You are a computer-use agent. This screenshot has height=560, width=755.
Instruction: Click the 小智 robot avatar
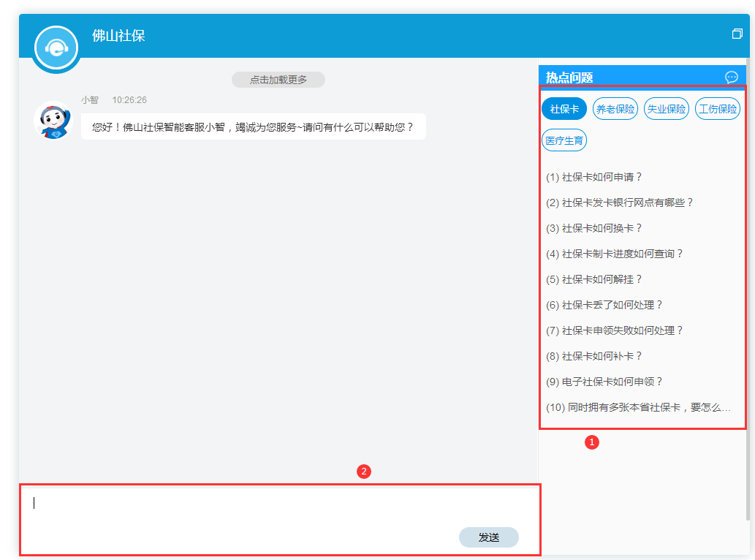point(52,120)
